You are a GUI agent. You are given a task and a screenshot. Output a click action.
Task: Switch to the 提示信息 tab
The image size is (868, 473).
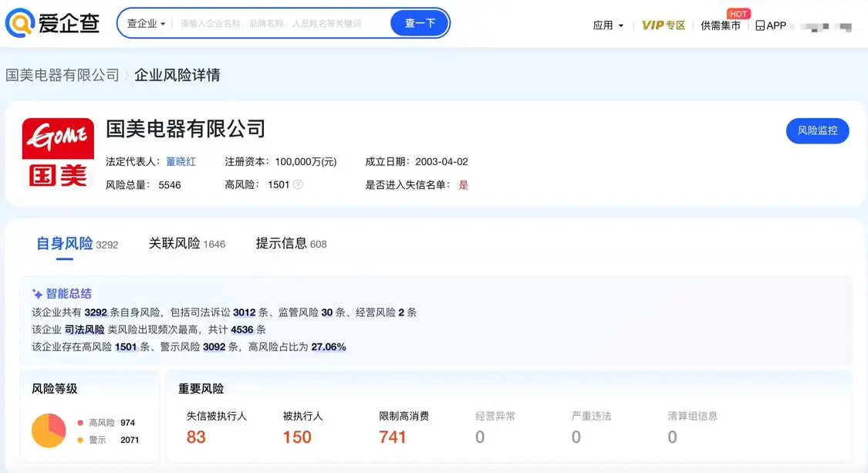(x=291, y=244)
